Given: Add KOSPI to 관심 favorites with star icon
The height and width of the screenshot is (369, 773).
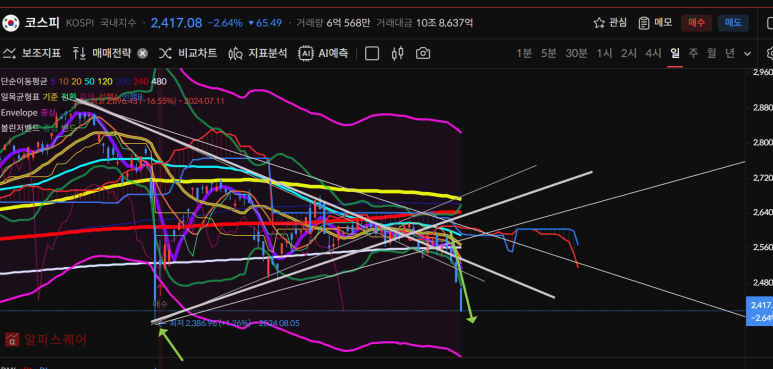Looking at the screenshot, I should pyautogui.click(x=610, y=23).
